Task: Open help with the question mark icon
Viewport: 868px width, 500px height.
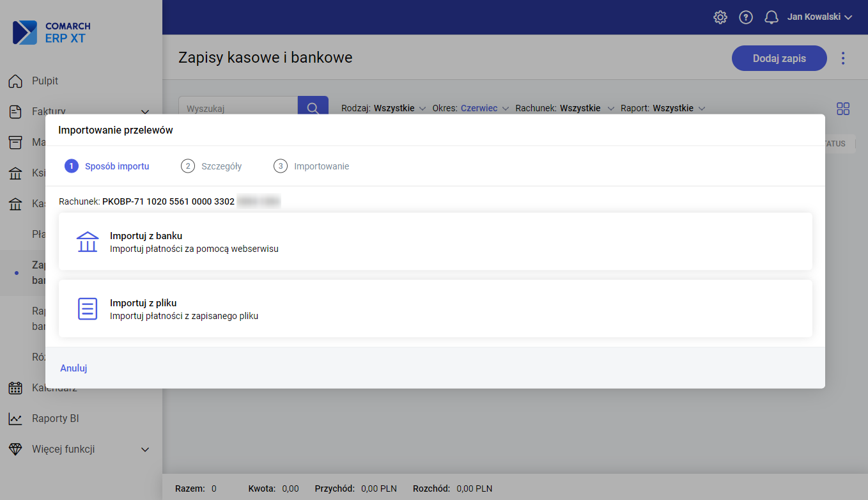Action: 746,17
